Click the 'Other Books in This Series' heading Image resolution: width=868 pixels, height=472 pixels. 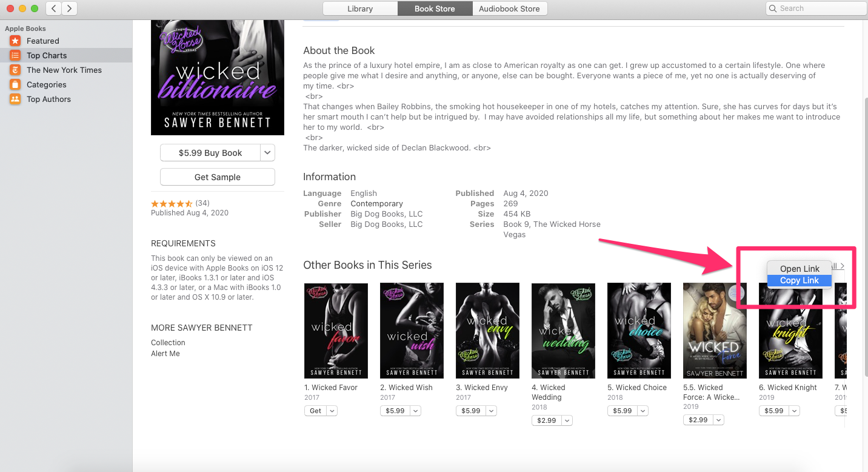point(367,265)
